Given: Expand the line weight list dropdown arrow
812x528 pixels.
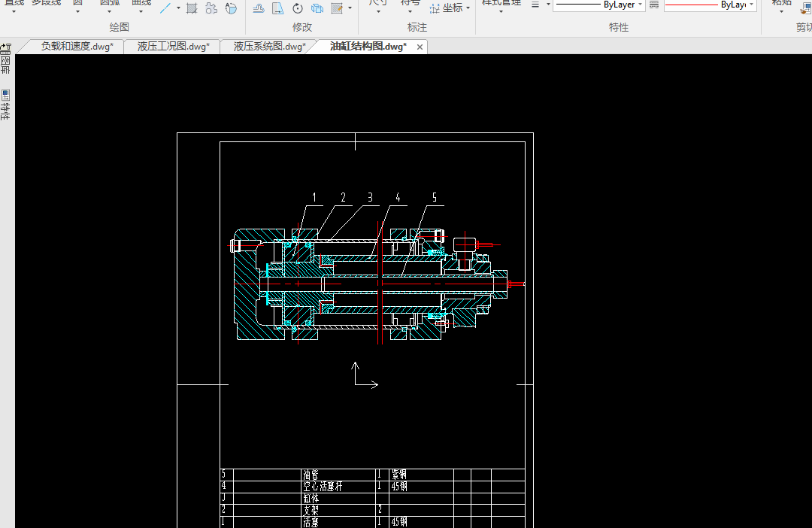Looking at the screenshot, I should click(548, 5).
